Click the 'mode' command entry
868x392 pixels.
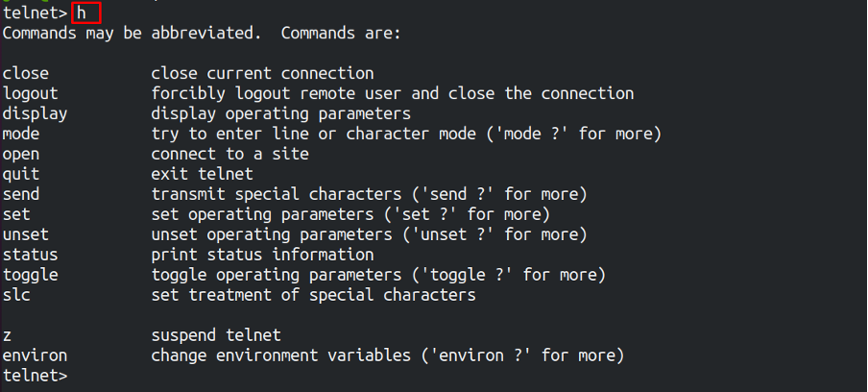(x=21, y=134)
